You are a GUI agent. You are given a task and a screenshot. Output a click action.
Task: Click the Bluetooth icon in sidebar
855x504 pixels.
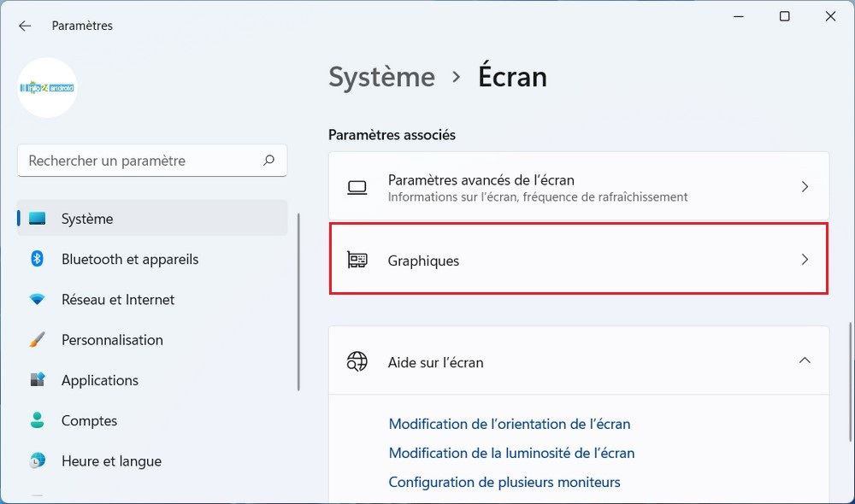(37, 259)
